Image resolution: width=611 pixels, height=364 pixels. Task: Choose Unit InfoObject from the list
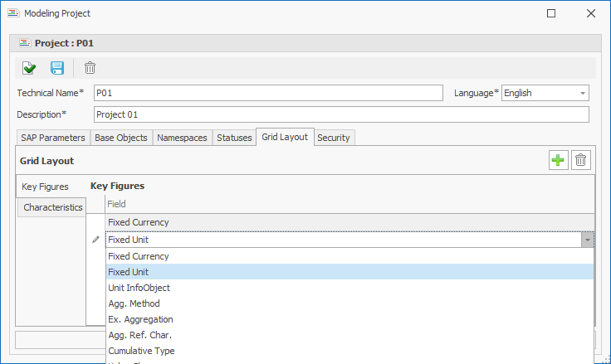[139, 288]
